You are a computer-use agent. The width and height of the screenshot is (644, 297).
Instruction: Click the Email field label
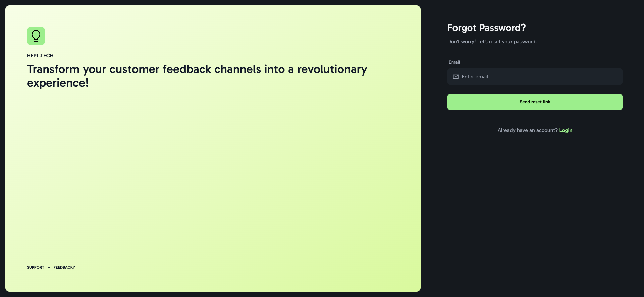pyautogui.click(x=454, y=62)
